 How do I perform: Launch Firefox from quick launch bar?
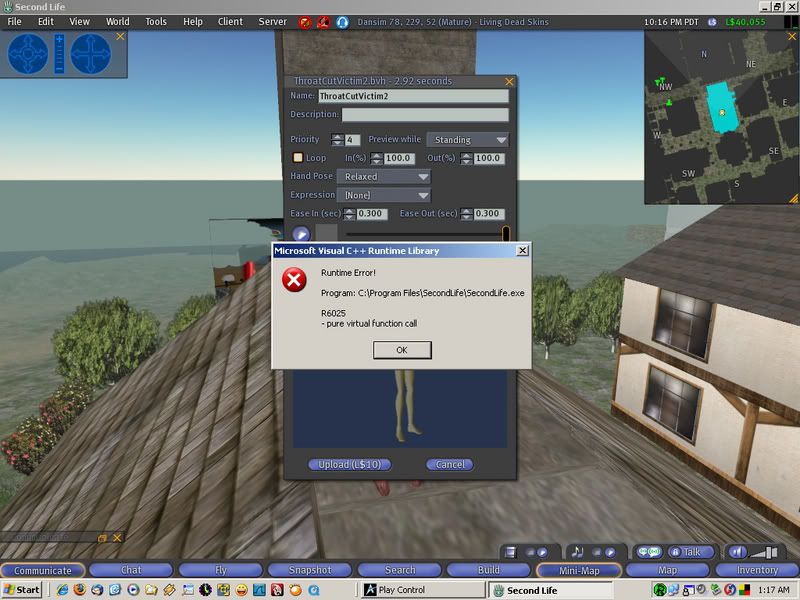[x=80, y=590]
